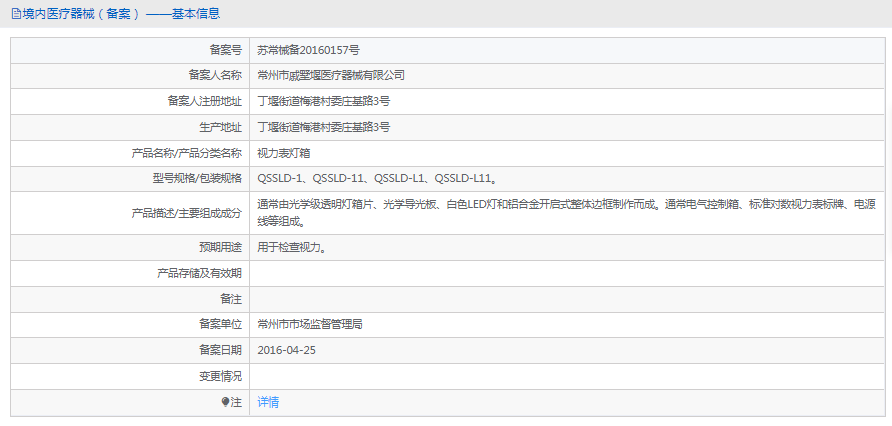The height and width of the screenshot is (426, 892).
Task: Click the filing authority 常州市市场监督管理局
Action: 309,324
